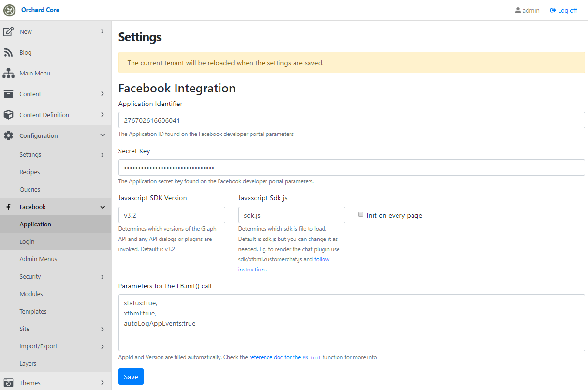The height and width of the screenshot is (390, 588).
Task: Click the Content Definition cube icon
Action: pyautogui.click(x=8, y=115)
